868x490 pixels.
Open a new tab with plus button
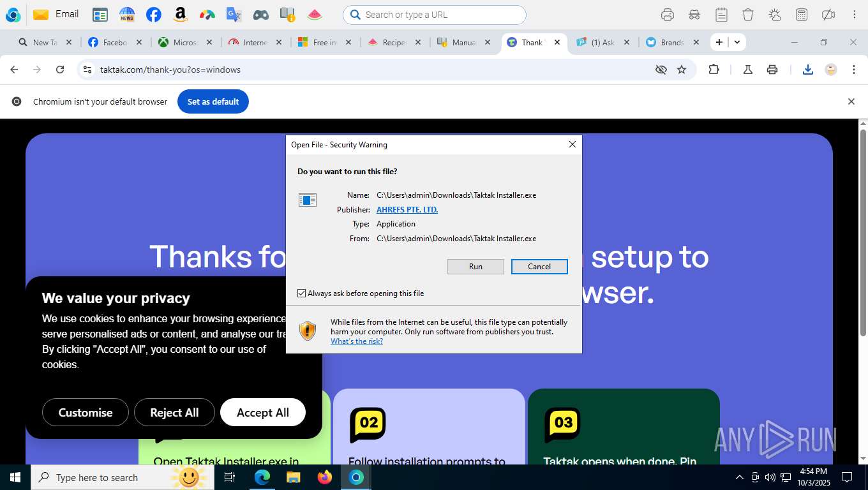[x=719, y=42]
